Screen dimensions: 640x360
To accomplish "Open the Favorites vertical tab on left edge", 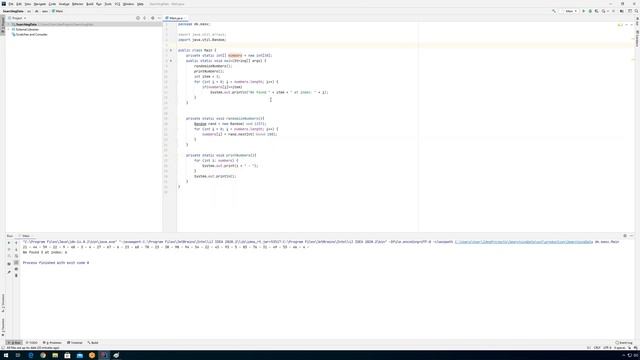I will pos(3,327).
